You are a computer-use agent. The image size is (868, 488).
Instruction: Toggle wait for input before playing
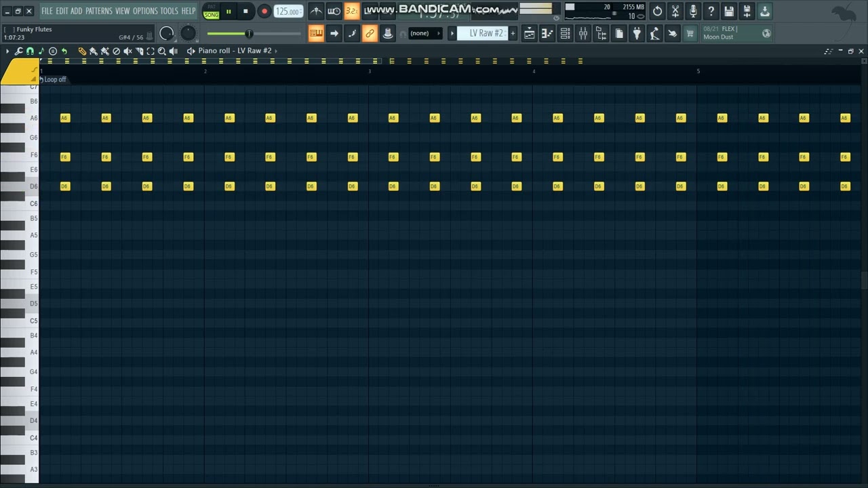click(x=334, y=11)
